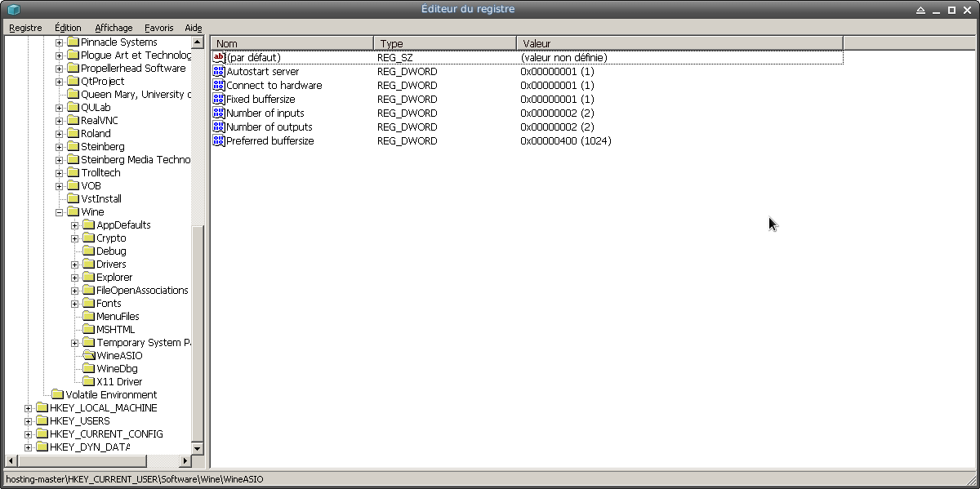Click the Fonts folder icon
Image resolution: width=980 pixels, height=489 pixels.
pyautogui.click(x=88, y=304)
